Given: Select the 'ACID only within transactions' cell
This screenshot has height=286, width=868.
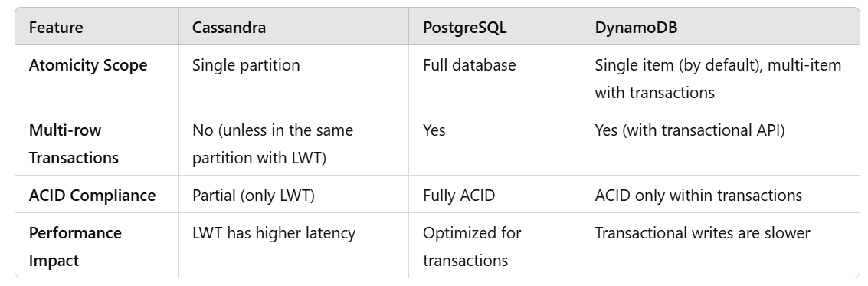Looking at the screenshot, I should (699, 196).
